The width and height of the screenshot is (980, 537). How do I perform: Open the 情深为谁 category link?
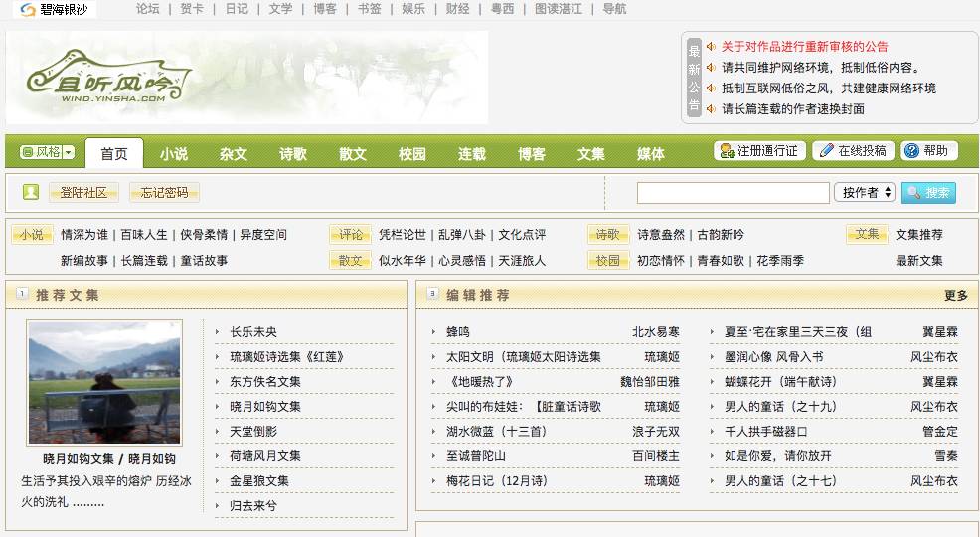pyautogui.click(x=84, y=235)
